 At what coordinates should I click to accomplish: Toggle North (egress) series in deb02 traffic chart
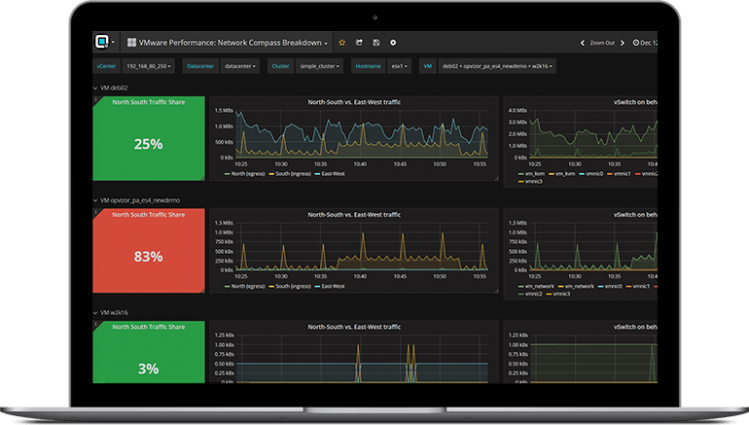coord(247,174)
